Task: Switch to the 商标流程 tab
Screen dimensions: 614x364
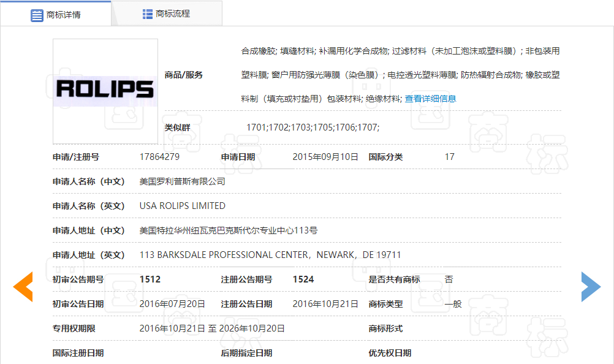Action: [x=172, y=13]
